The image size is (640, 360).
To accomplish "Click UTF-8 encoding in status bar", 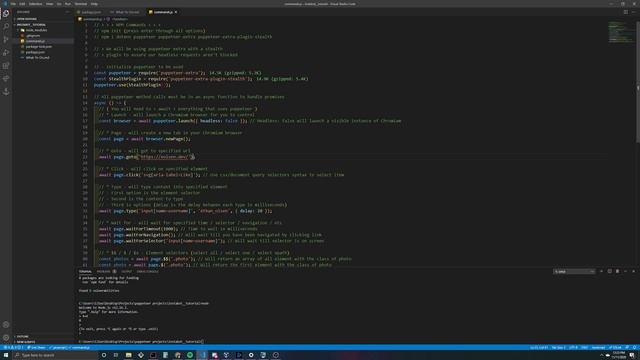I will point(573,348).
